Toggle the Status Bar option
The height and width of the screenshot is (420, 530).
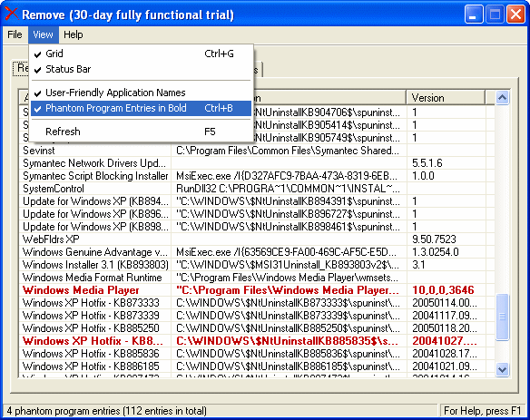pos(141,69)
